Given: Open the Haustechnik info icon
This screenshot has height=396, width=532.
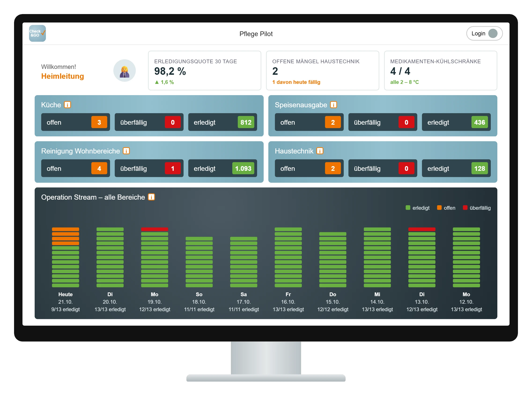Looking at the screenshot, I should 320,151.
